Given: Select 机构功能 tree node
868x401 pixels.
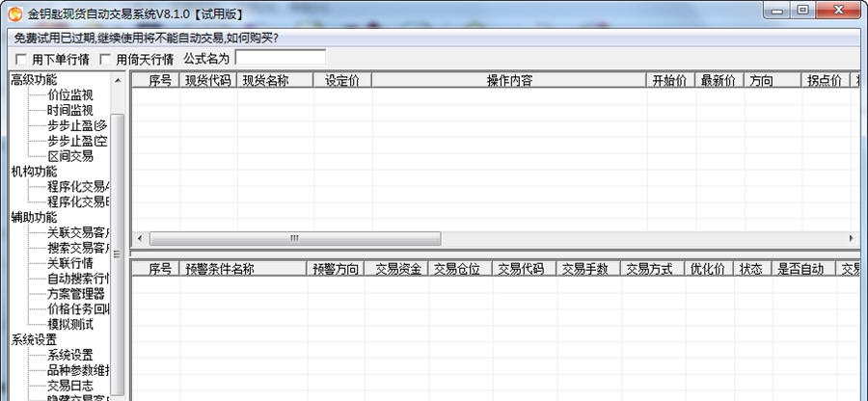Looking at the screenshot, I should coord(34,172).
